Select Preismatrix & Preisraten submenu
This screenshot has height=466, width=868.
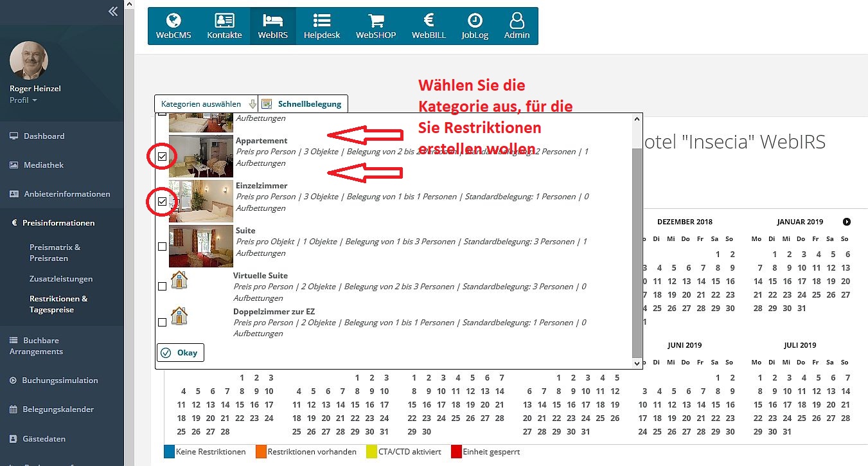(x=55, y=253)
